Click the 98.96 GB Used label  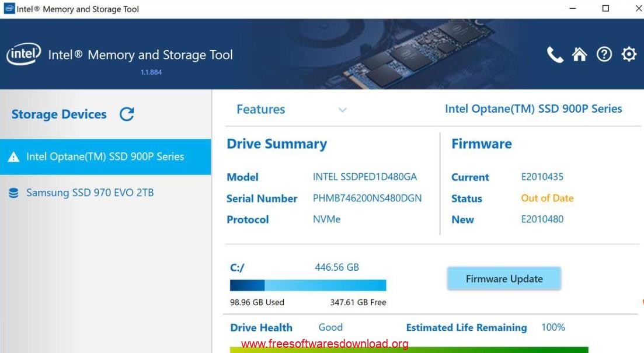click(257, 302)
